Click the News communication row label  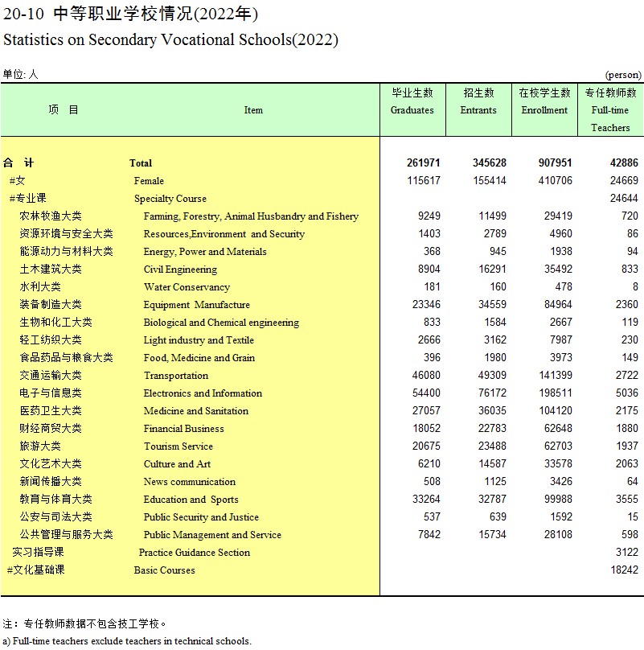(x=190, y=482)
